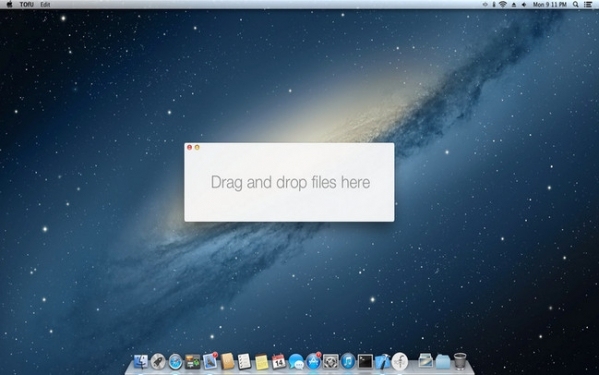Open Xcode hammer icon in dock
The height and width of the screenshot is (375, 599).
click(x=382, y=362)
